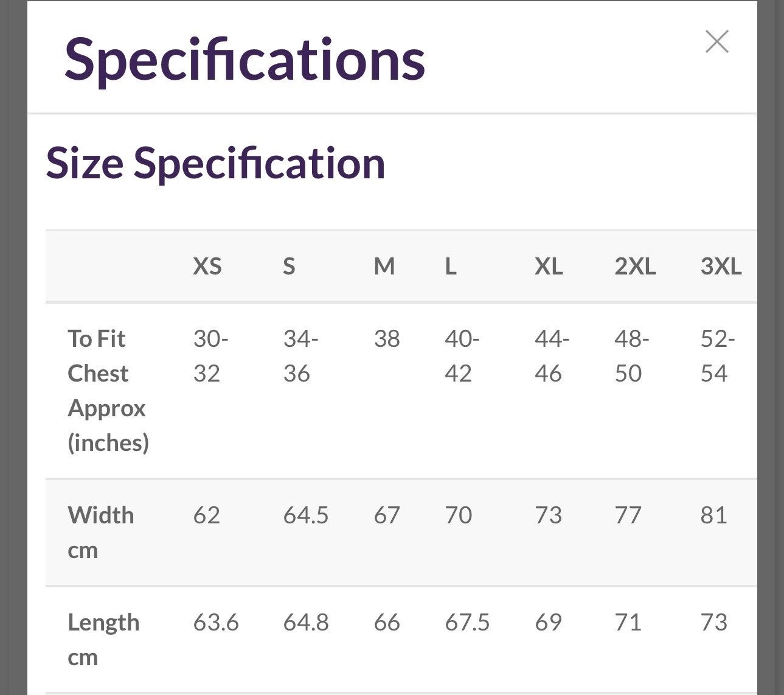The image size is (784, 695).
Task: Select the 2XL size column header
Action: 635,267
